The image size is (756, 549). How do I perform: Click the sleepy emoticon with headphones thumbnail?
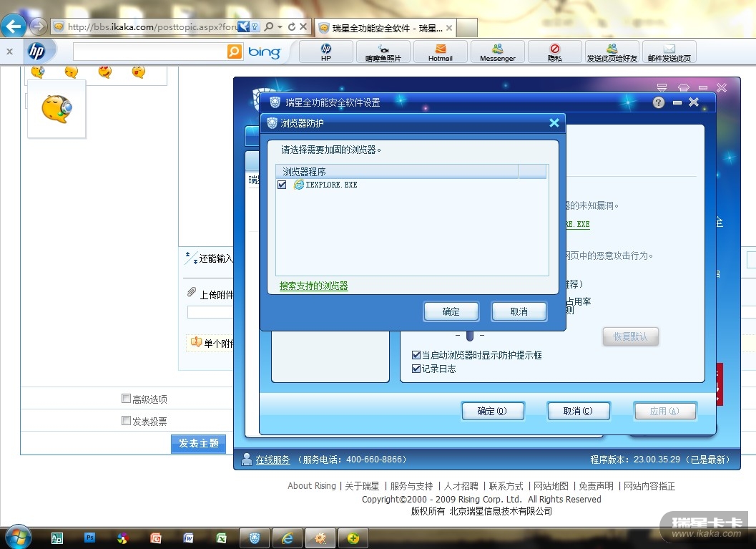click(x=57, y=109)
